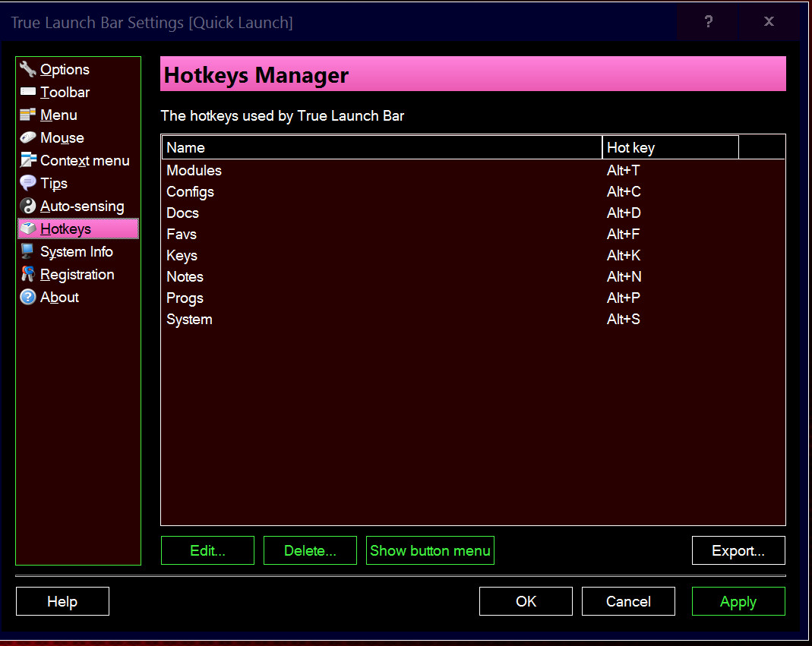Click the About question mark icon
Image resolution: width=812 pixels, height=646 pixels.
pyautogui.click(x=28, y=298)
